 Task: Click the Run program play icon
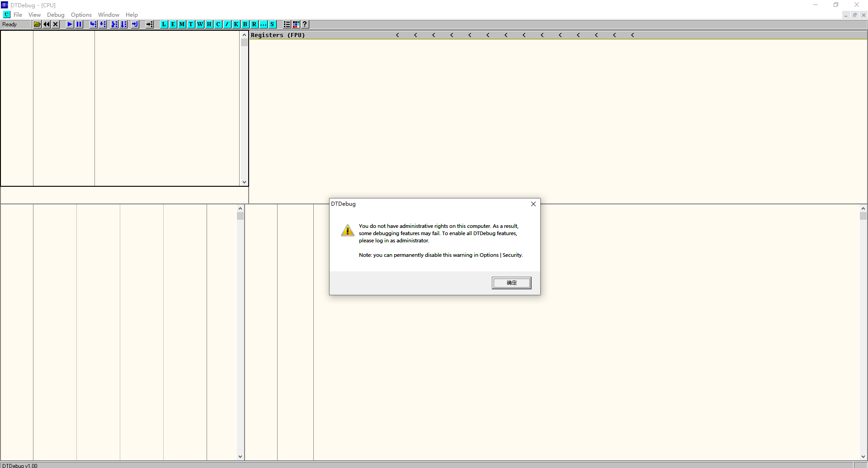coord(70,24)
